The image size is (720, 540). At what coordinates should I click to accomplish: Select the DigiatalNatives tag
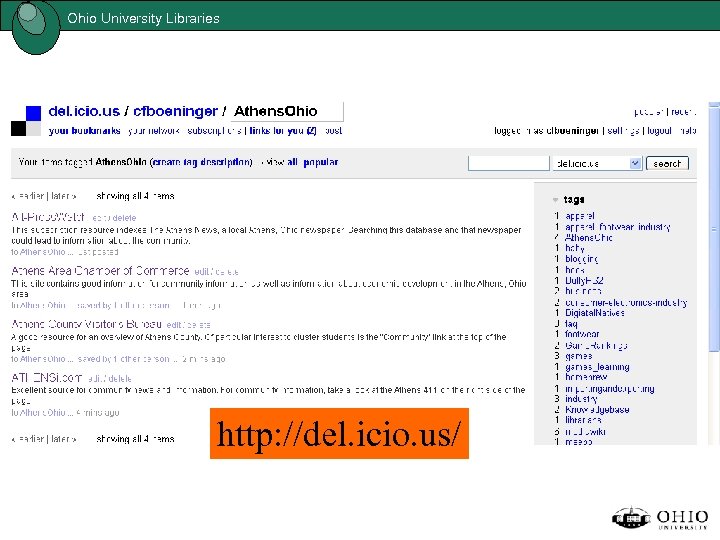(x=595, y=313)
